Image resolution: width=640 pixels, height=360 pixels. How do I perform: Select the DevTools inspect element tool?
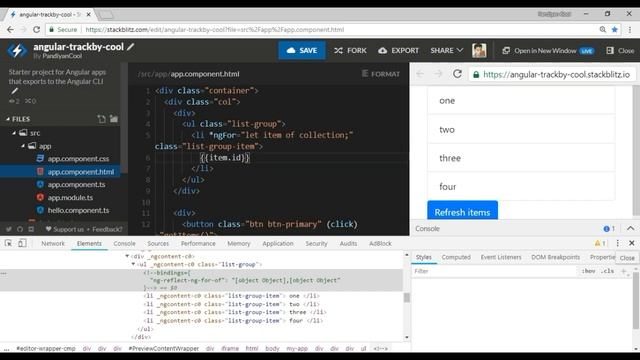(8, 243)
